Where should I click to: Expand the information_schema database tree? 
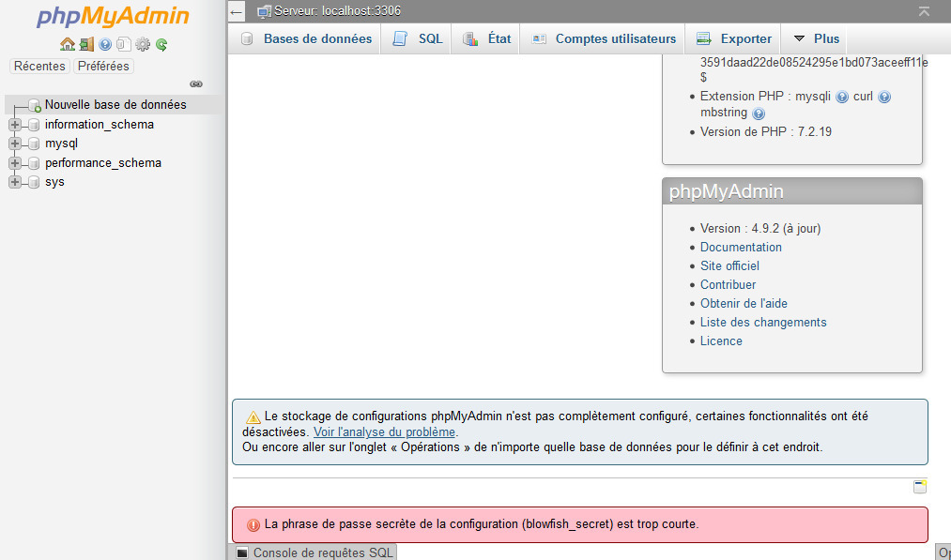point(15,125)
